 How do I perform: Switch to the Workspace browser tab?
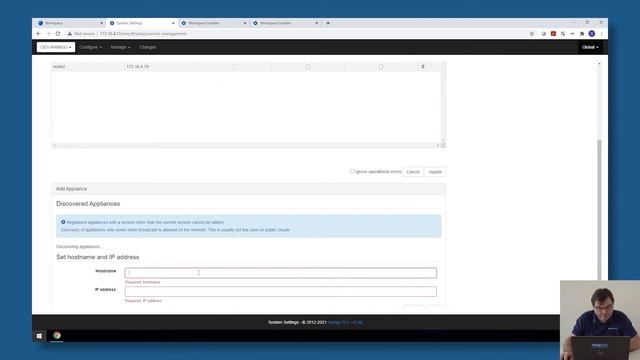pos(70,23)
